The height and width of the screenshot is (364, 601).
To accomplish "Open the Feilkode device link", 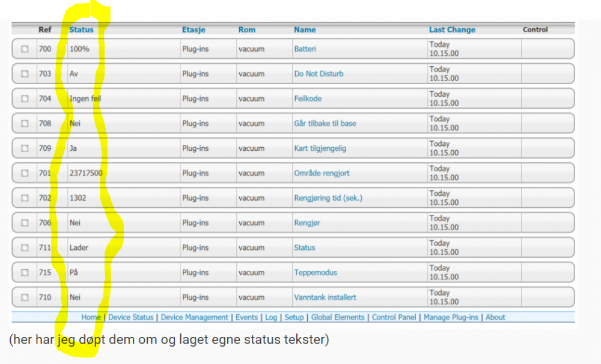I will 308,99.
